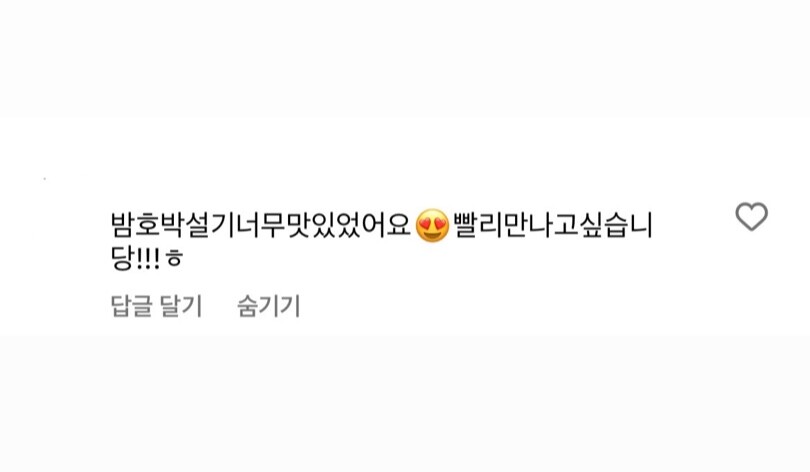The height and width of the screenshot is (472, 810).
Task: Click the gray band above the comment
Action: [x=405, y=58]
